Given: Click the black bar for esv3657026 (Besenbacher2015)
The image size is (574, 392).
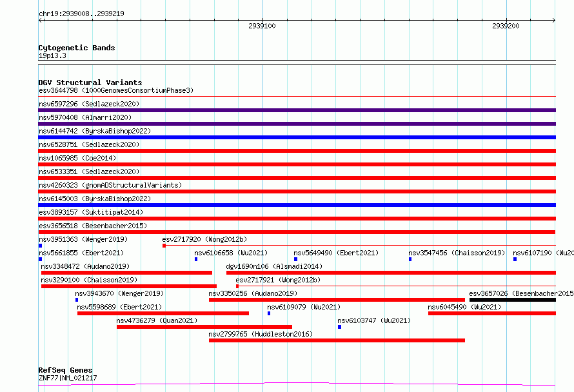Looking at the screenshot, I should coord(513,300).
